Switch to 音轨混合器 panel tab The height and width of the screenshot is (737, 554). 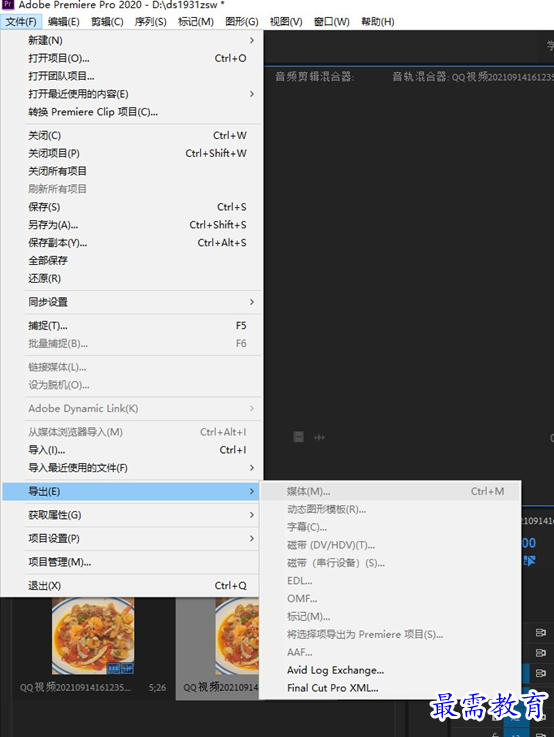tap(473, 77)
